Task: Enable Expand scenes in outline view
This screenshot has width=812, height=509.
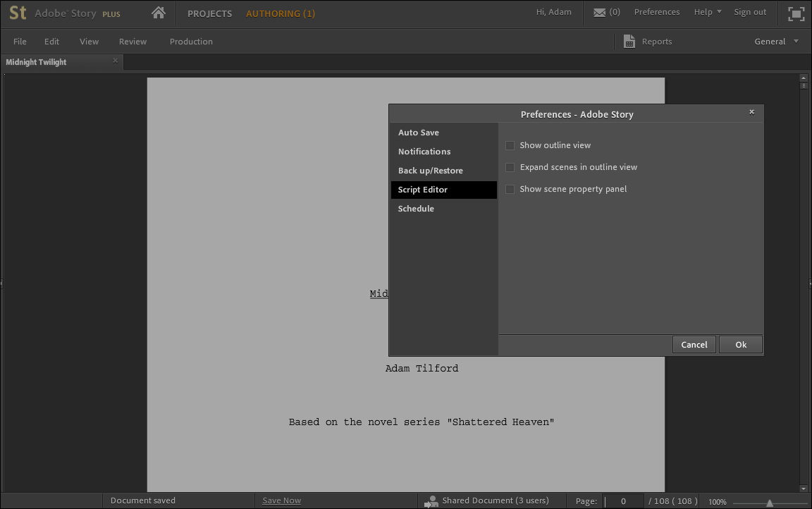Action: pos(510,167)
